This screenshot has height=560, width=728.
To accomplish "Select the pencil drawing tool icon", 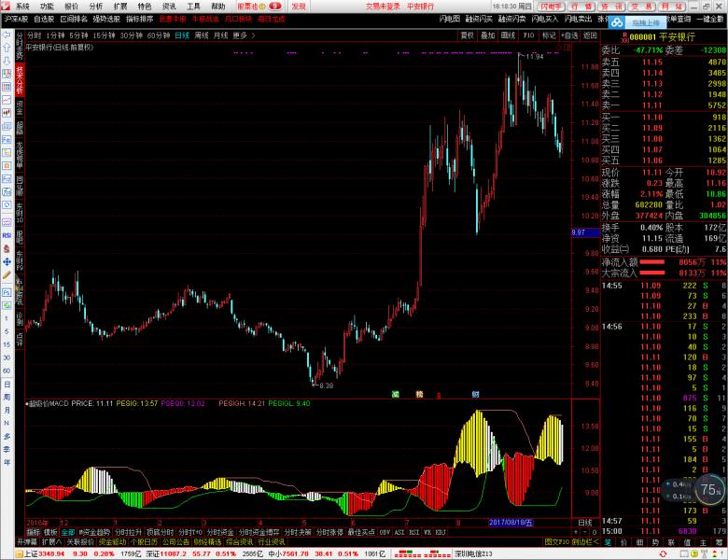I will click(x=7, y=275).
